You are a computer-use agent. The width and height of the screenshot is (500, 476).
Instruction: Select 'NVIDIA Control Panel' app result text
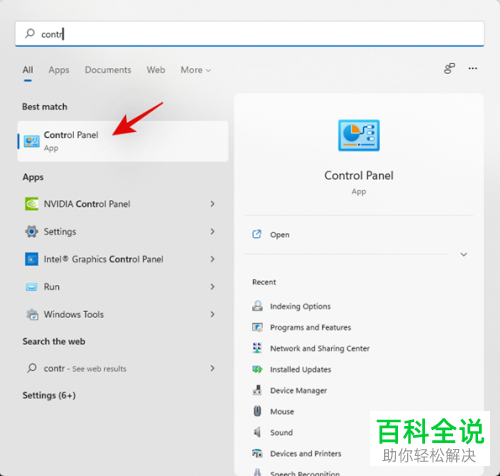(x=87, y=204)
